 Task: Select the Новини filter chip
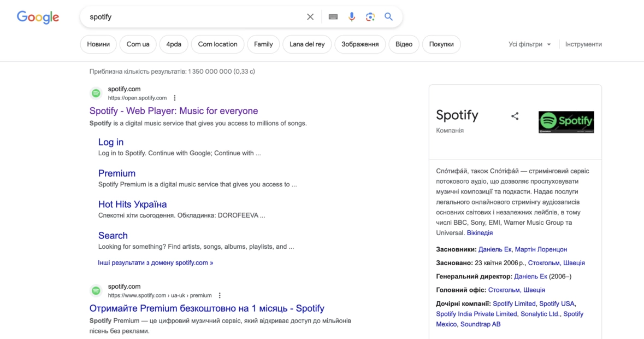[98, 44]
